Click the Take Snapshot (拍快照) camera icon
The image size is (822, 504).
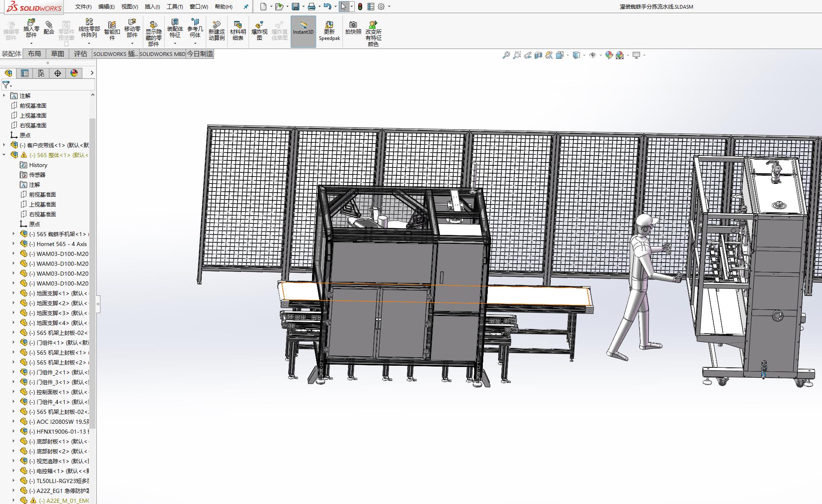coord(353,28)
